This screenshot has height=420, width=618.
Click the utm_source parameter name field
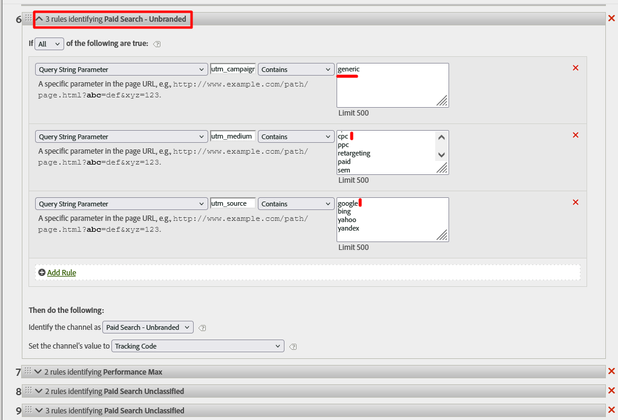pyautogui.click(x=233, y=203)
